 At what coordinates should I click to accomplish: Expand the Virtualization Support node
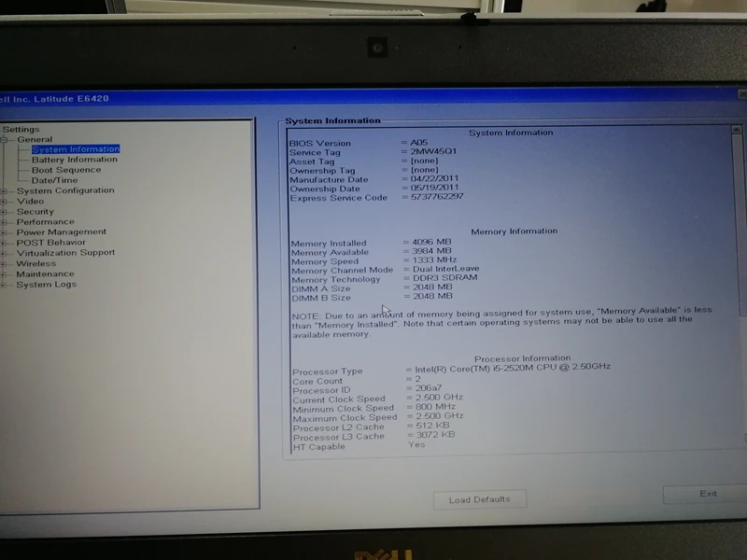tap(4, 253)
